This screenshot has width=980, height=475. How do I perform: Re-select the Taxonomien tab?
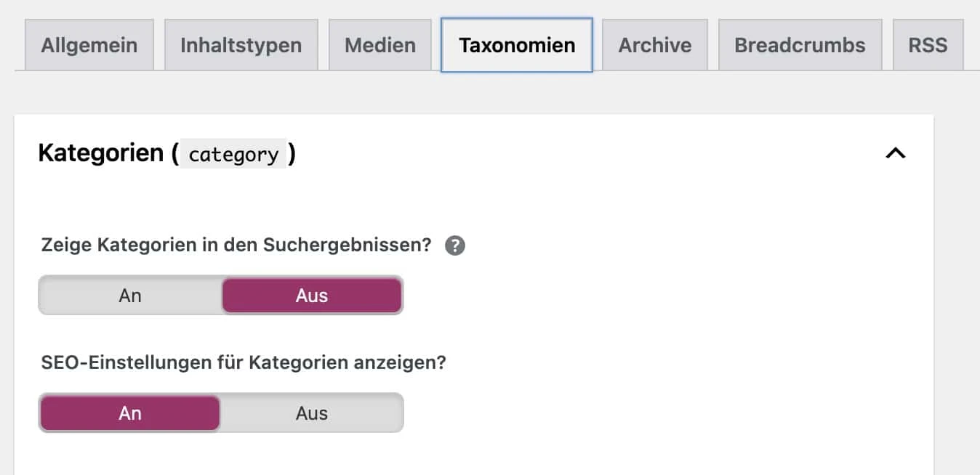[516, 44]
